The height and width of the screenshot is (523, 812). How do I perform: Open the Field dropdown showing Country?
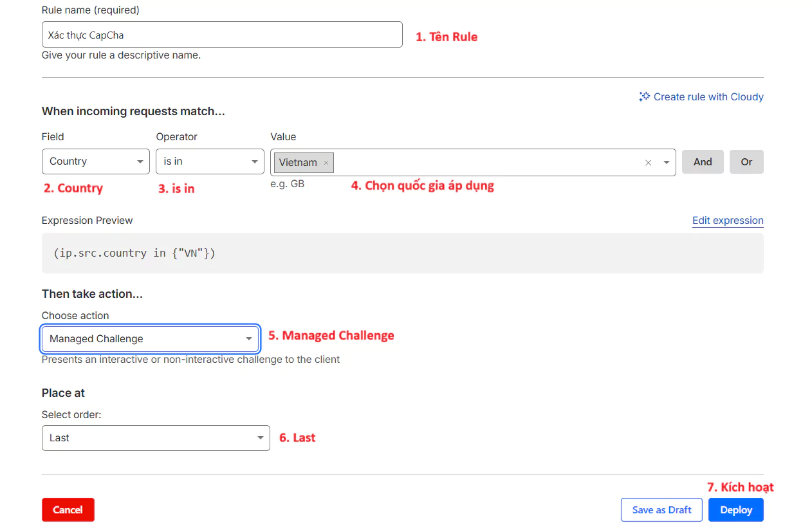click(x=95, y=161)
